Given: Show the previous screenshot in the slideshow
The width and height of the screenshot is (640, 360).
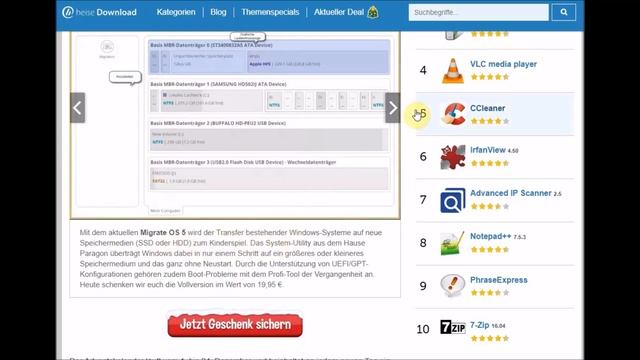Looking at the screenshot, I should pyautogui.click(x=78, y=108).
